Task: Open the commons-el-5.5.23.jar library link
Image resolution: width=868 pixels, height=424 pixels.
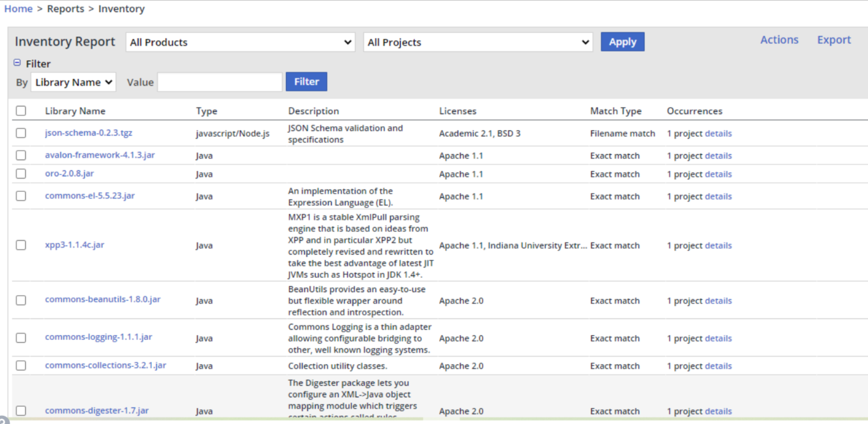Action: point(90,196)
